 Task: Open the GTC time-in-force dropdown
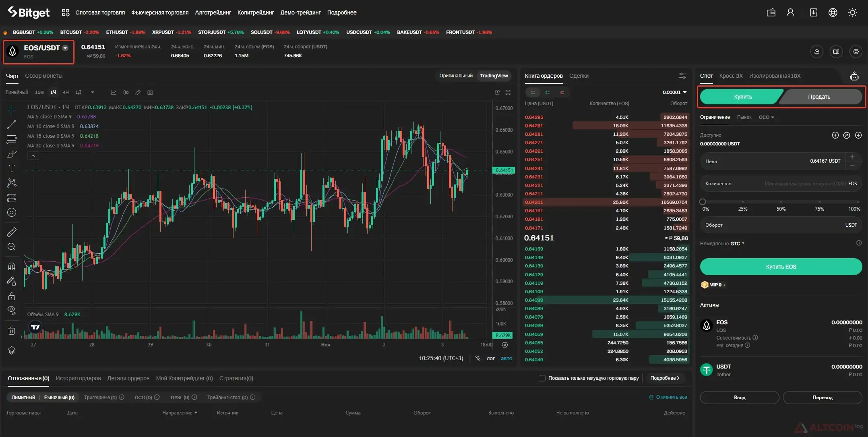pos(737,244)
